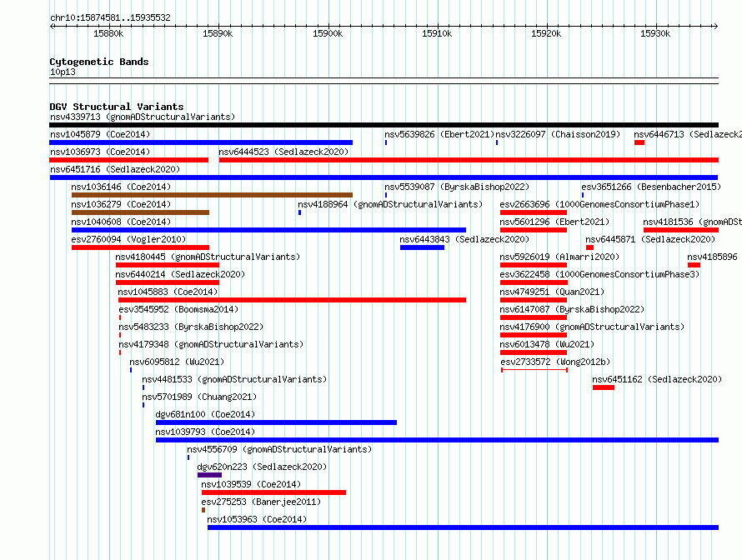
Task: Select nsv1036973 (Coe2014) label
Action: point(100,152)
